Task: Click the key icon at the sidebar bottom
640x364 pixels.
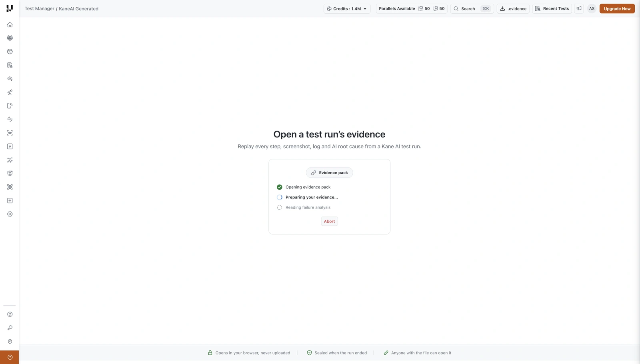Action: [x=10, y=328]
